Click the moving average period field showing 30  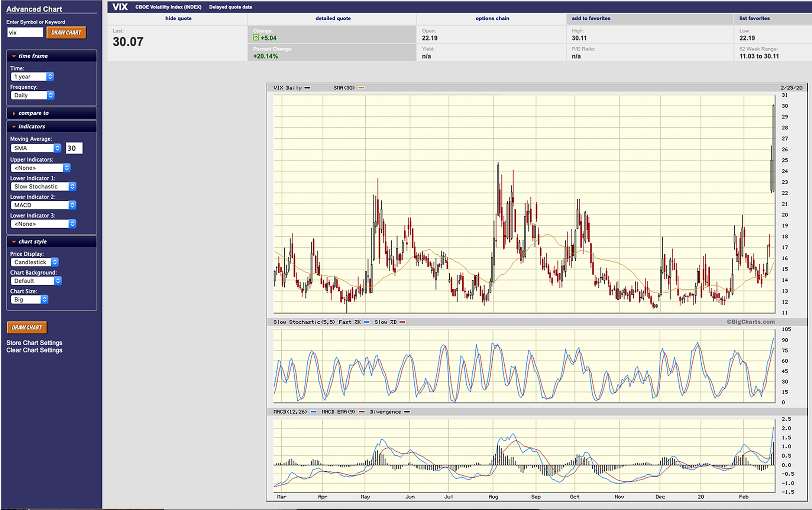[74, 148]
